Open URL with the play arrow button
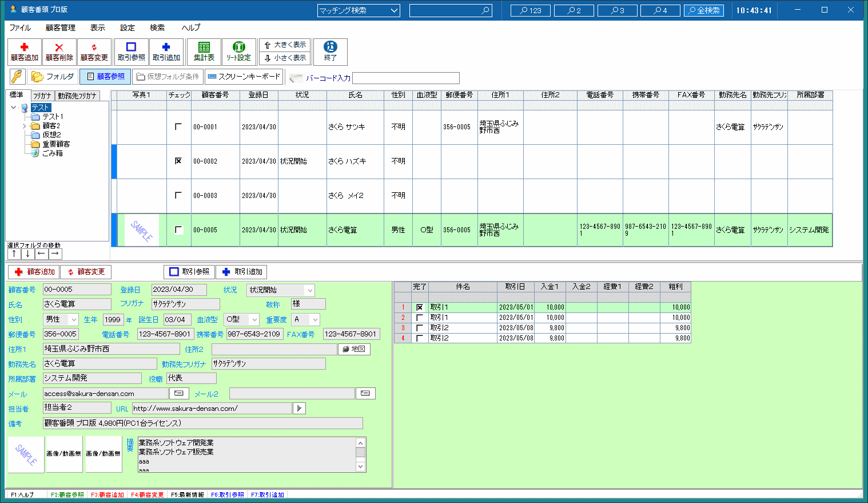This screenshot has width=868, height=503. click(299, 408)
